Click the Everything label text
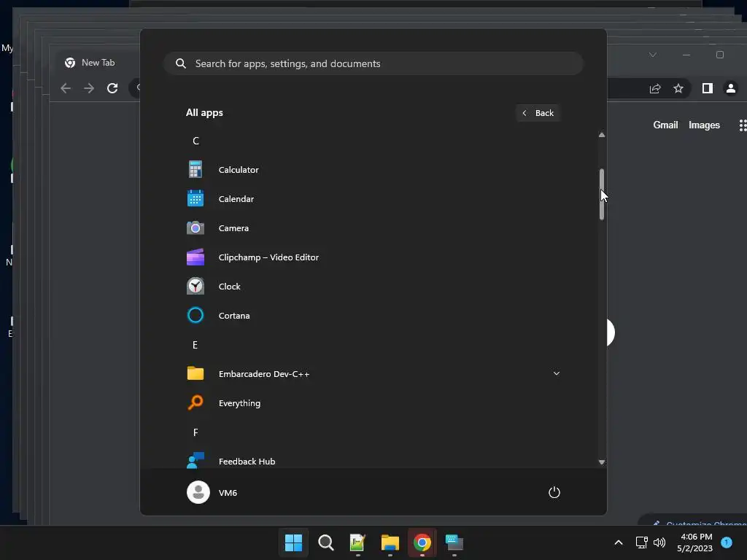 point(239,402)
